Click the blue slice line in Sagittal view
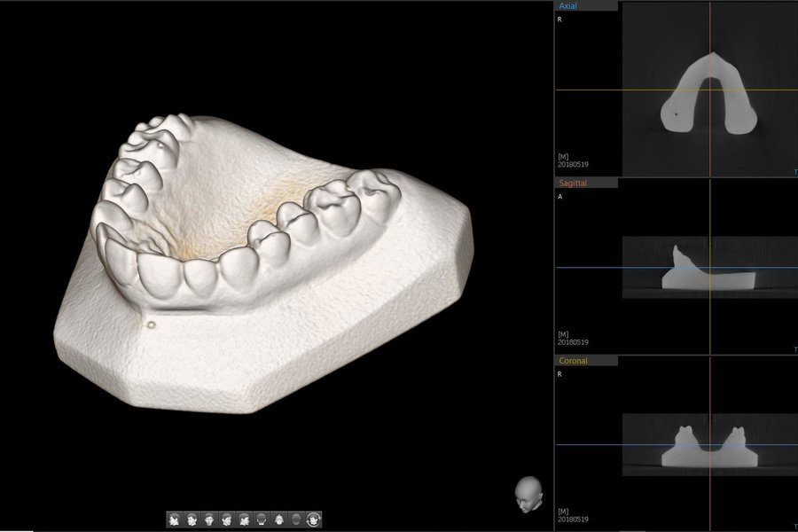Screen dimensions: 798x532 603,267
